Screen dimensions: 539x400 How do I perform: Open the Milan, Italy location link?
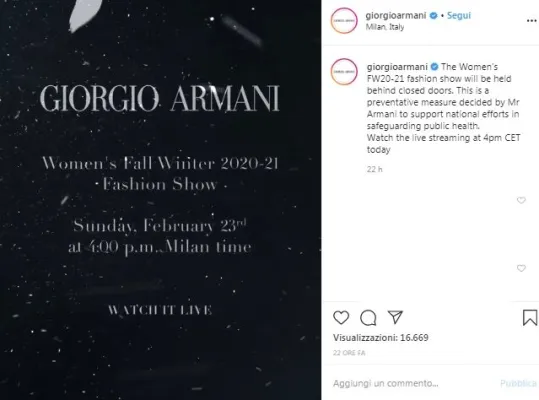pyautogui.click(x=385, y=27)
